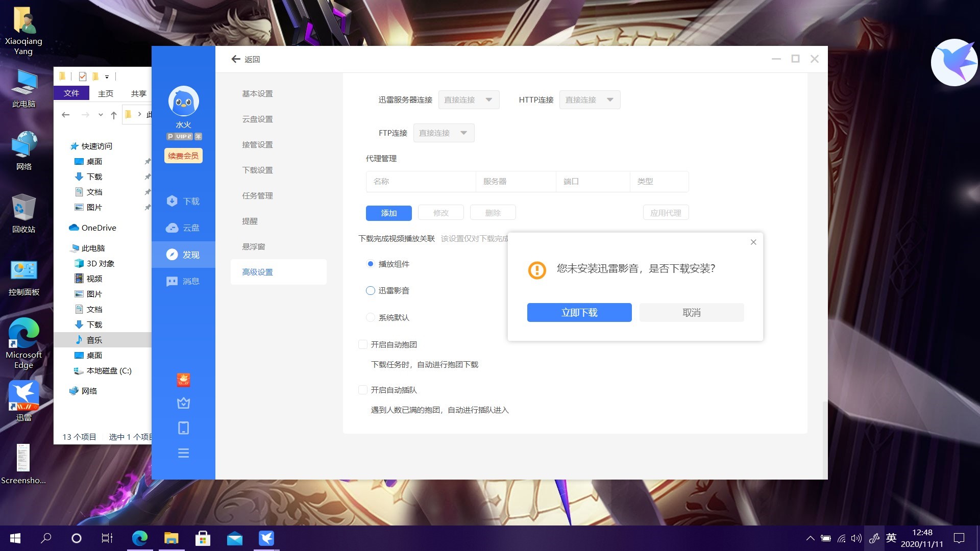Click the red envelope gift icon
Screen dimensions: 980x551
[x=183, y=380]
